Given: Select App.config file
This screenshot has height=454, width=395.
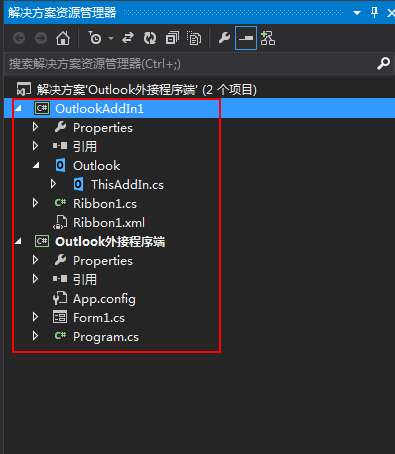Looking at the screenshot, I should point(104,299).
